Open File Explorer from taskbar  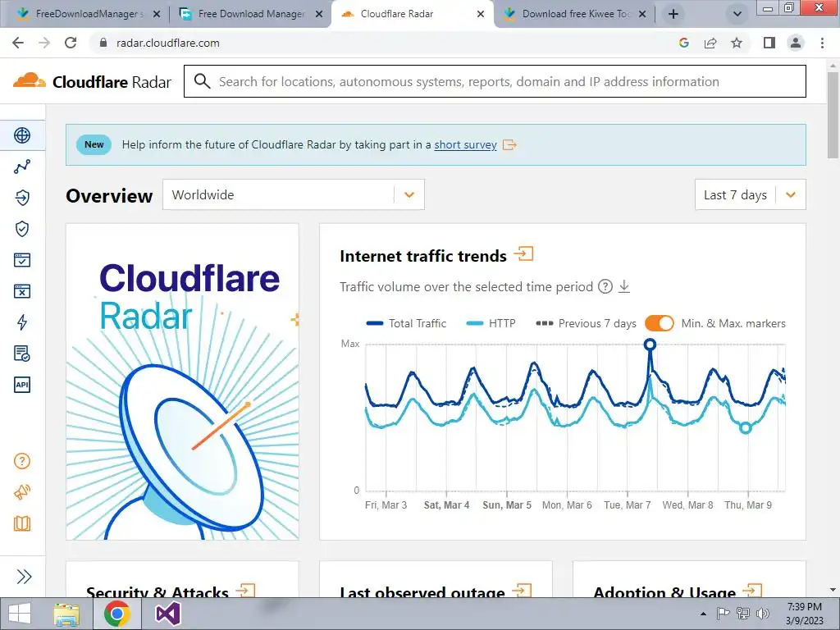point(66,614)
